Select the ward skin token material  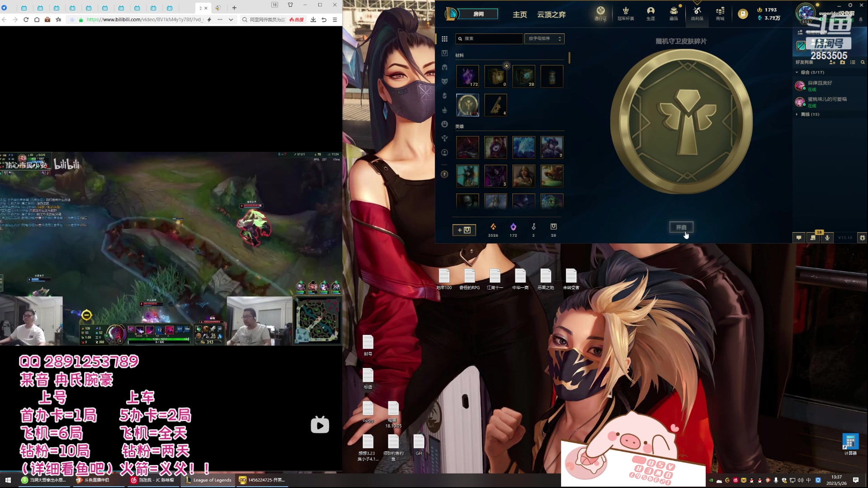467,105
